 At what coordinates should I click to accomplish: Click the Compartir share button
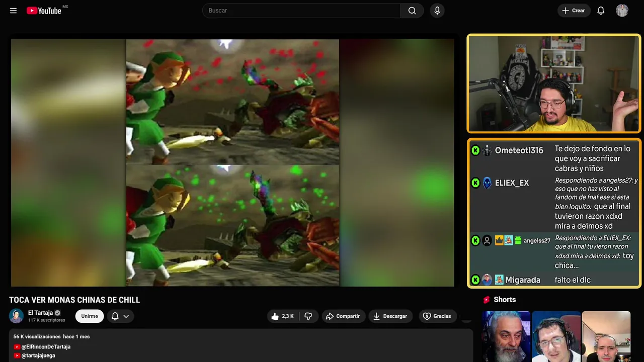[x=343, y=316]
